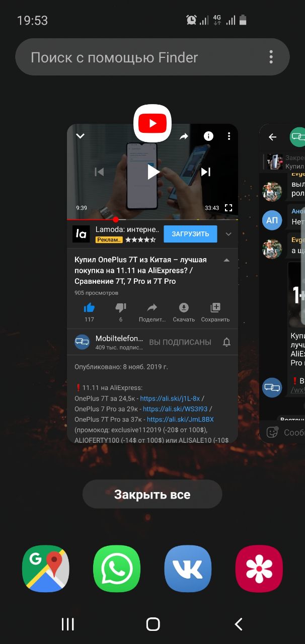Open WhatsApp app
Viewport: 305px width, 644px height.
tap(117, 569)
